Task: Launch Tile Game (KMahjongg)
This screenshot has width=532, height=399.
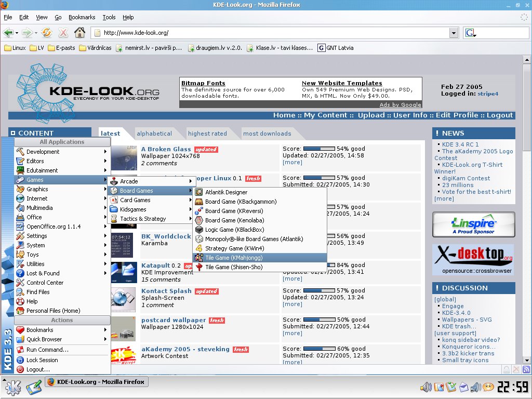Action: (x=260, y=258)
